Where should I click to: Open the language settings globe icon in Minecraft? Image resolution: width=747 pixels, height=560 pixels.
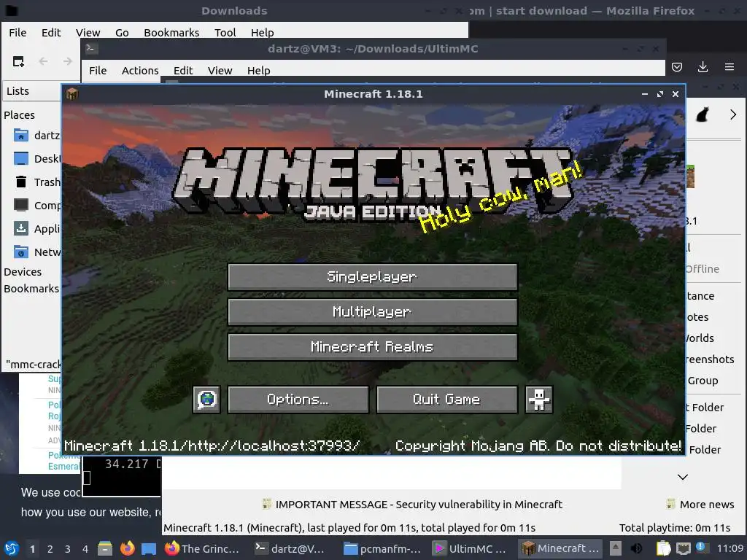click(206, 399)
